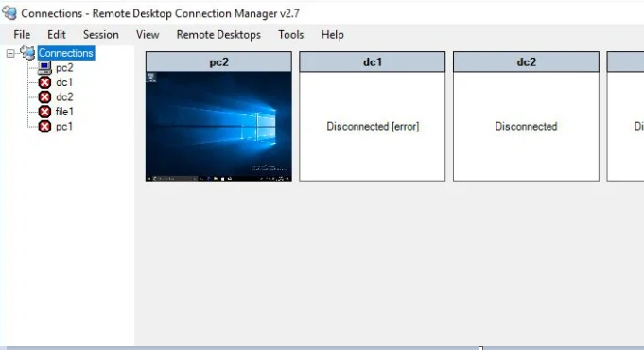Click the red error icon beside dc1

coord(44,82)
